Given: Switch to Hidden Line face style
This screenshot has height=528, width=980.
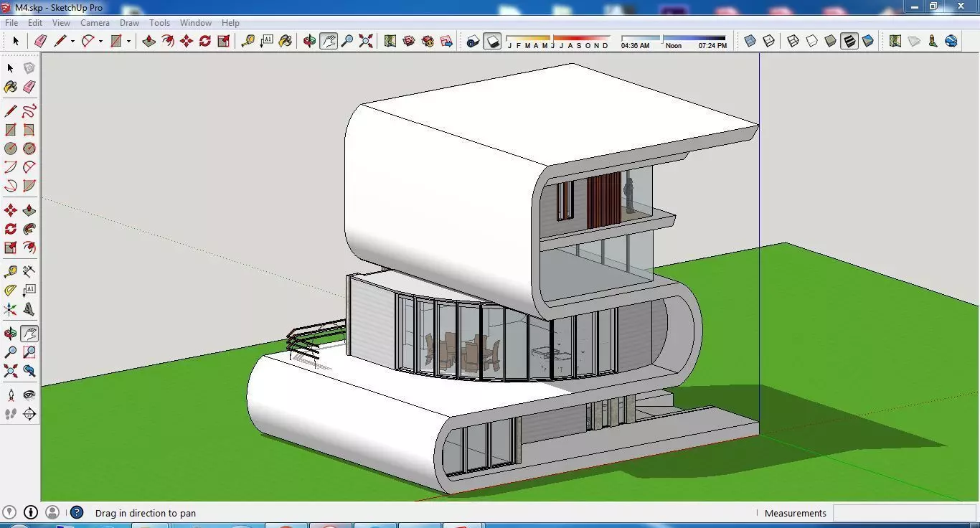Looking at the screenshot, I should point(812,41).
